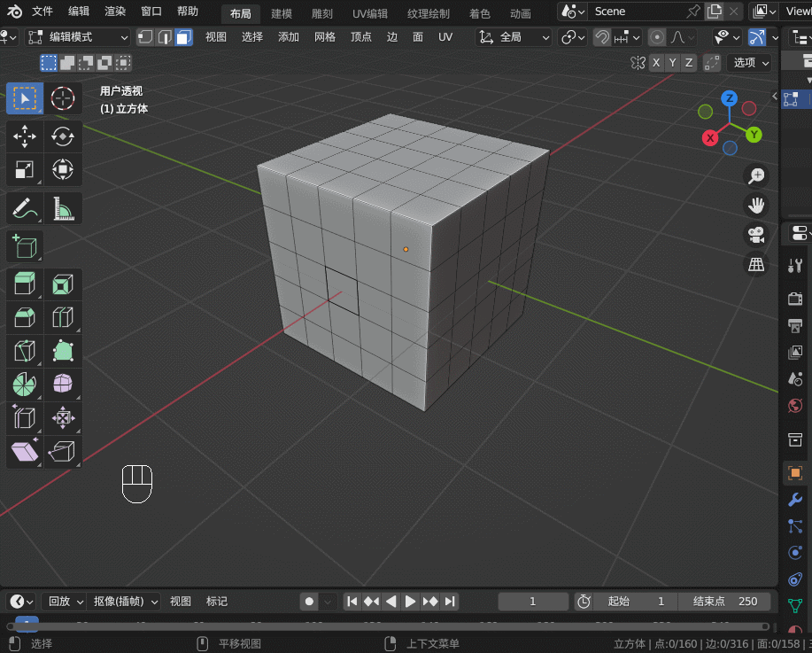Select the Measure ruler tool
Viewport: 812px width, 653px height.
[63, 208]
